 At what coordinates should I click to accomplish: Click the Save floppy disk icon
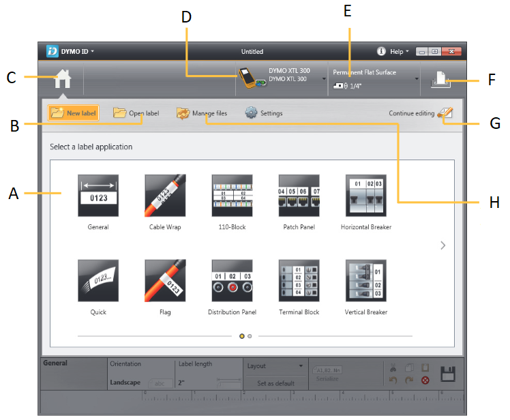[448, 374]
